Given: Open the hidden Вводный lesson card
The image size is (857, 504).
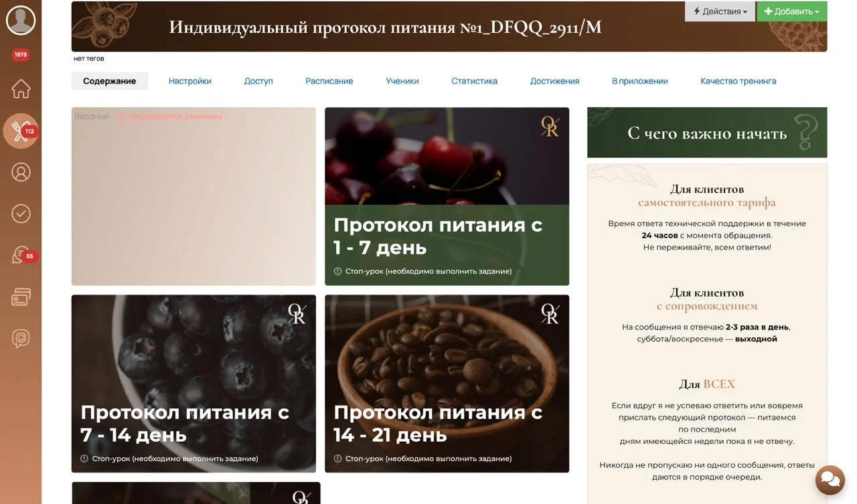Looking at the screenshot, I should [x=193, y=195].
